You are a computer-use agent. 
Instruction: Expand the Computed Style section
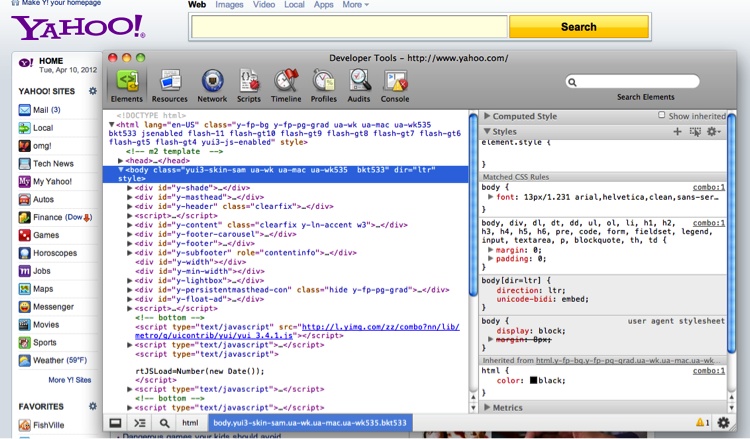(x=487, y=116)
